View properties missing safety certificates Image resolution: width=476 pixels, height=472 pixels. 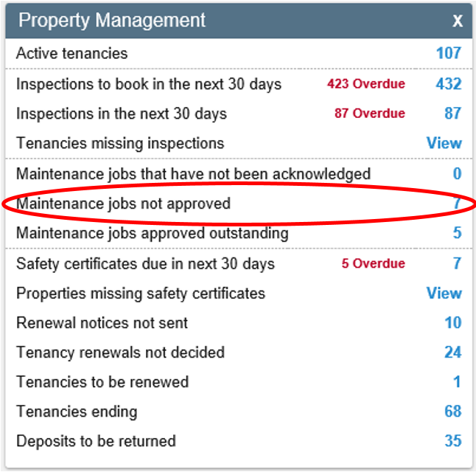[444, 294]
